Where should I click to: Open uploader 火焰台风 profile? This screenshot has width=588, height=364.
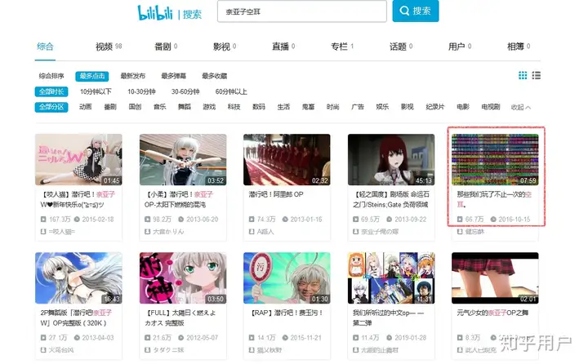click(x=61, y=350)
